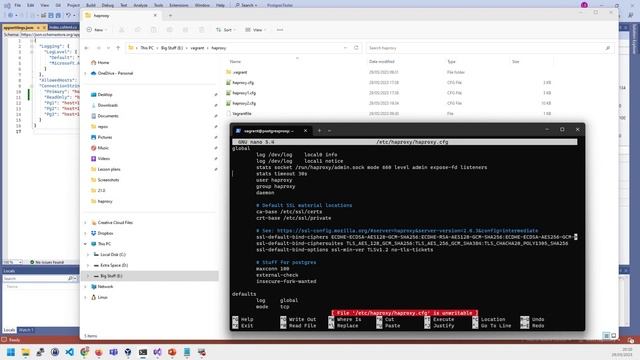The height and width of the screenshot is (360, 640).
Task: Open Microsoft Teams from taskbar
Action: click(x=113, y=352)
